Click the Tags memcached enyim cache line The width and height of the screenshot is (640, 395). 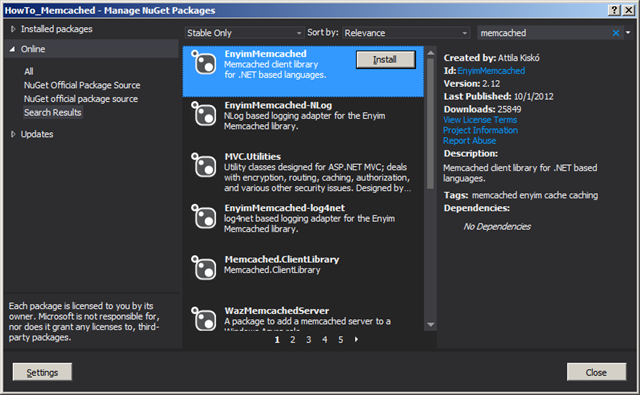521,195
